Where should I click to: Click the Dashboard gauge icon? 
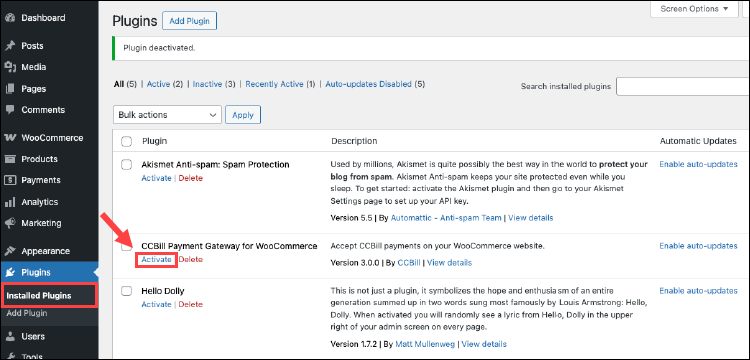click(x=10, y=18)
